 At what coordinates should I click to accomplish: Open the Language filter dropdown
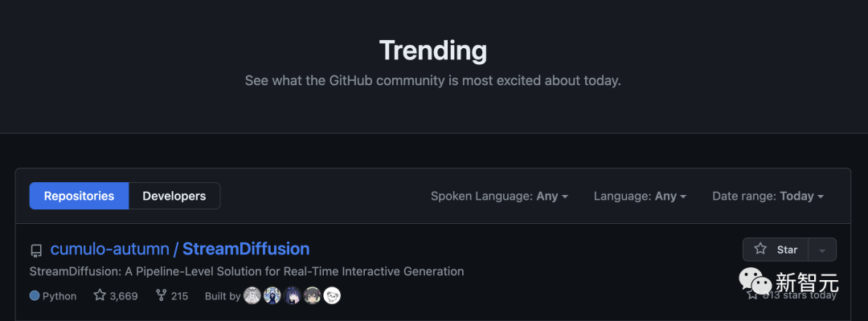point(640,196)
